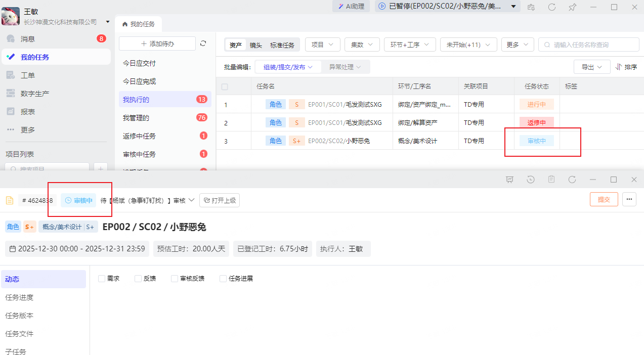Select all tasks with the header checkbox
The height and width of the screenshot is (355, 644).
pos(225,86)
